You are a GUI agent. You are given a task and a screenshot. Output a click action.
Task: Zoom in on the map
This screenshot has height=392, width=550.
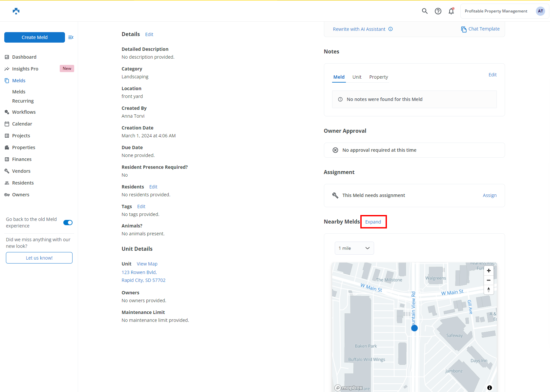[x=489, y=271]
